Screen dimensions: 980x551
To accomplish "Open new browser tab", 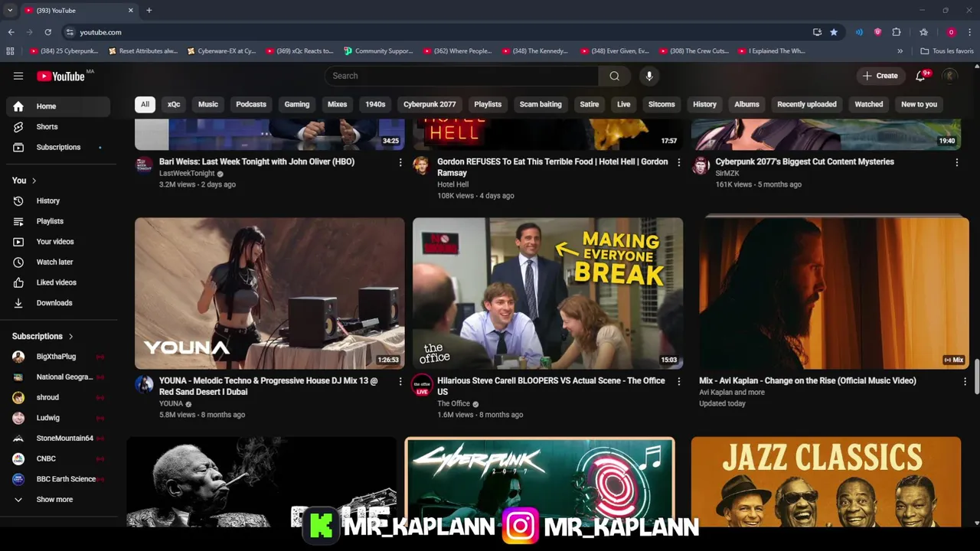I will [149, 10].
